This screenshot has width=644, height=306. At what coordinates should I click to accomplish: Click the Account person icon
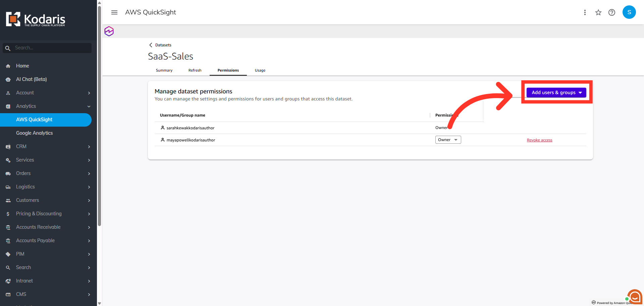tap(8, 93)
